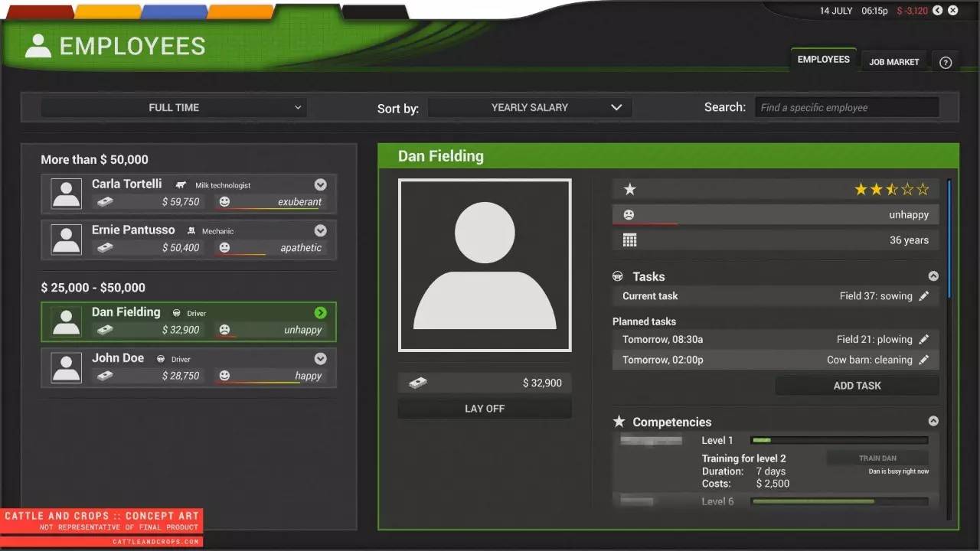Click the Competencies star icon
Image resolution: width=980 pixels, height=551 pixels.
(619, 422)
